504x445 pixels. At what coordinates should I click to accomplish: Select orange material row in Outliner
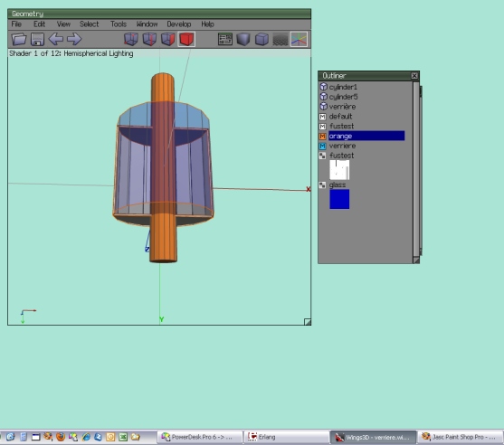(366, 136)
